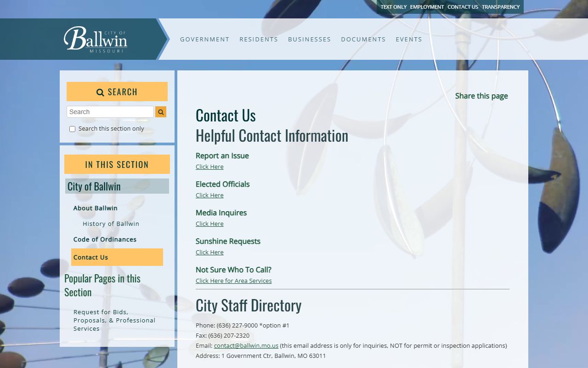
Task: Open the top Contact Us link
Action: click(463, 7)
